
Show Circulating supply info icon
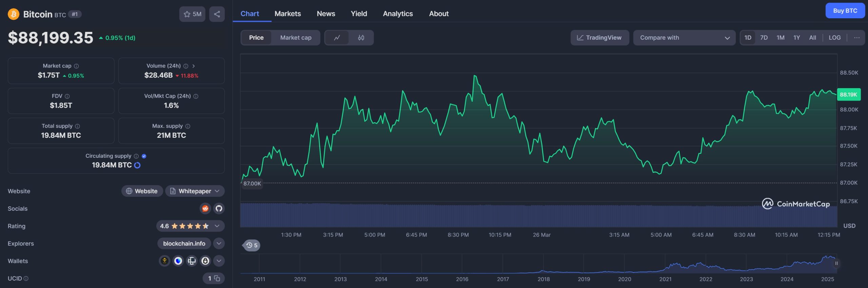(136, 156)
